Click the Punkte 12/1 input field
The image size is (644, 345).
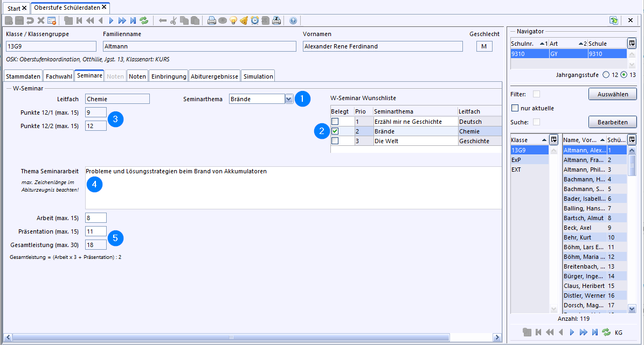click(x=96, y=112)
